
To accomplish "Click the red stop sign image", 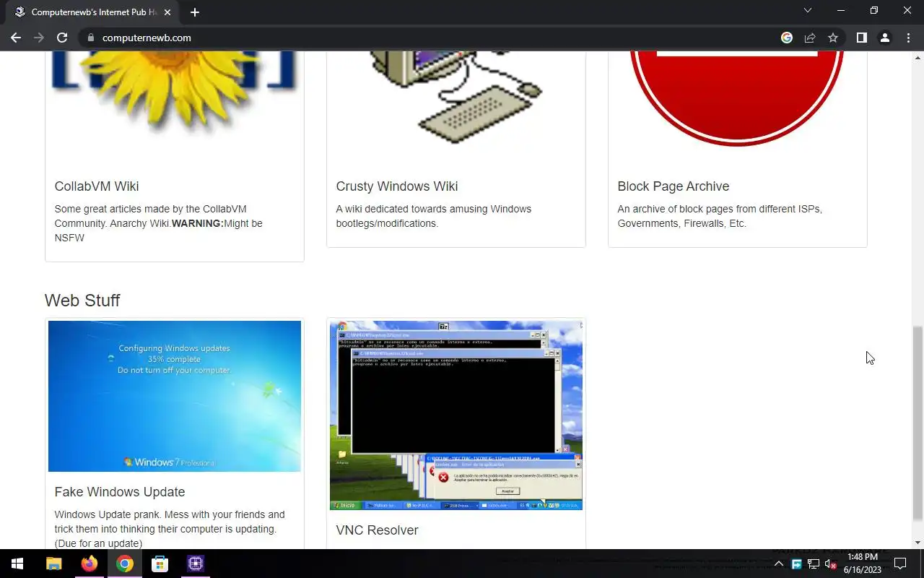I will pos(737,98).
